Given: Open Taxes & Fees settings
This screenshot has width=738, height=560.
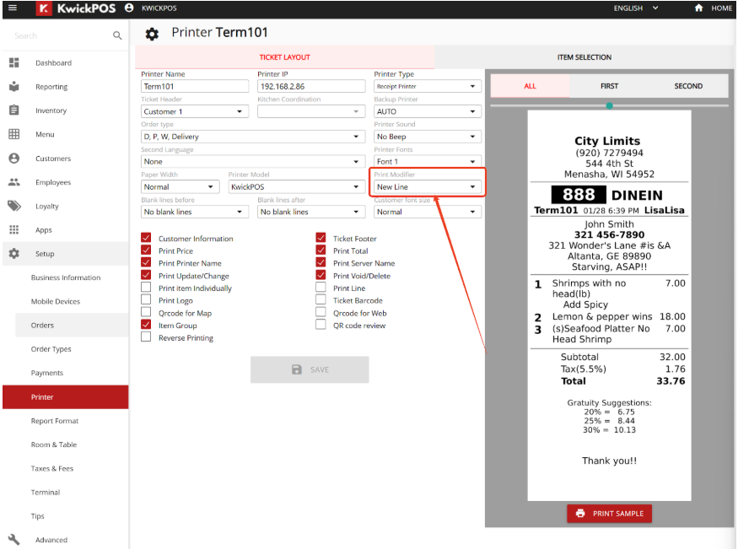Looking at the screenshot, I should click(x=52, y=468).
